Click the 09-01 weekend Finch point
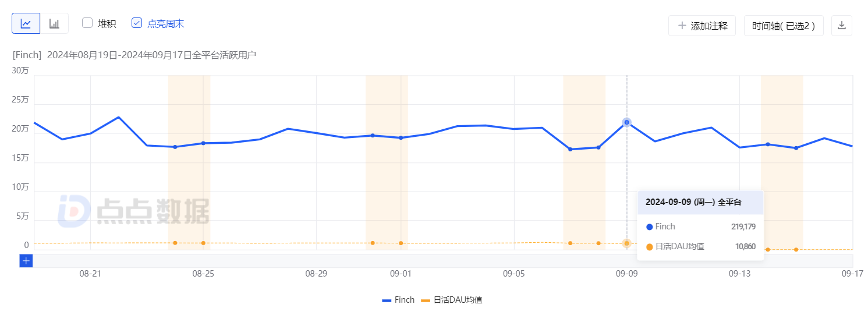 coord(401,137)
